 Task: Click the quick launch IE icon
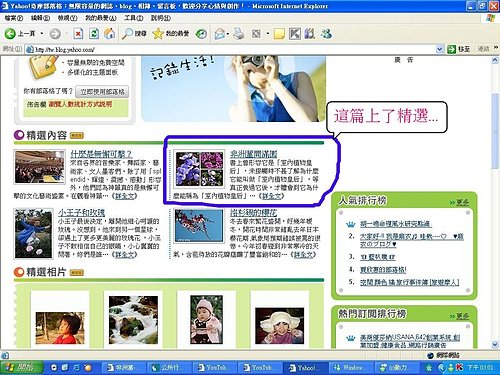(77, 368)
